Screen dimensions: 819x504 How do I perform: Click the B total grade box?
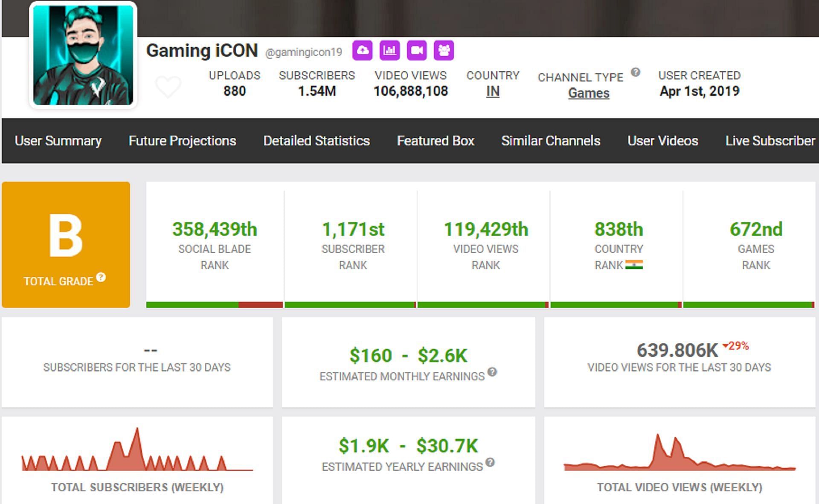pos(66,245)
